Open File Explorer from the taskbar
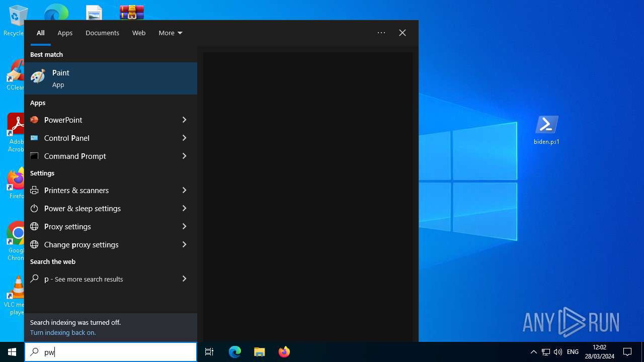 click(259, 352)
